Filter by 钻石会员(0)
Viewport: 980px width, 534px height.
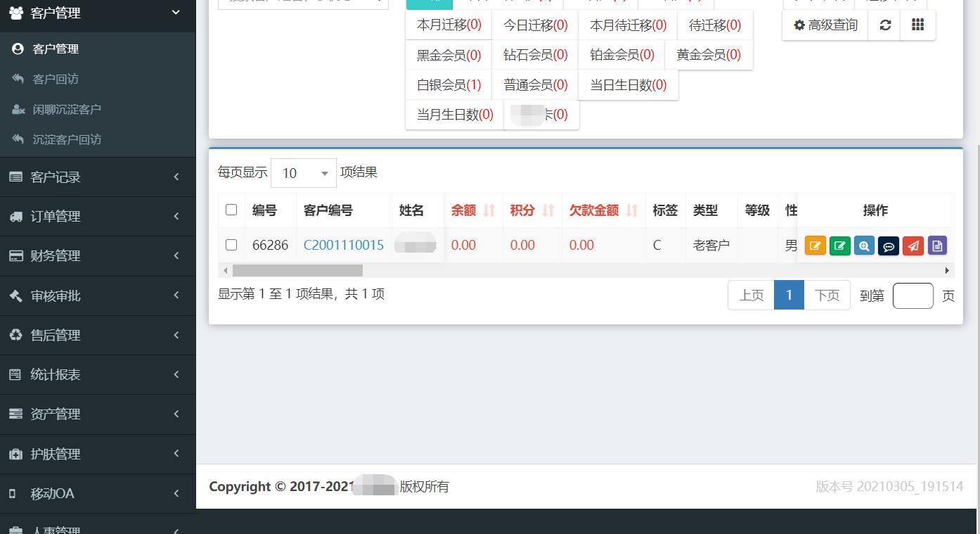pyautogui.click(x=535, y=55)
